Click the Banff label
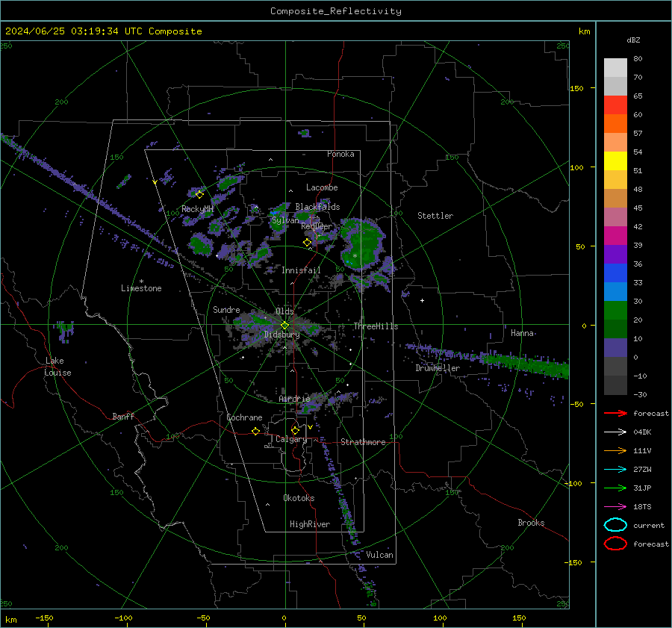This screenshot has height=628, width=672. 123,416
